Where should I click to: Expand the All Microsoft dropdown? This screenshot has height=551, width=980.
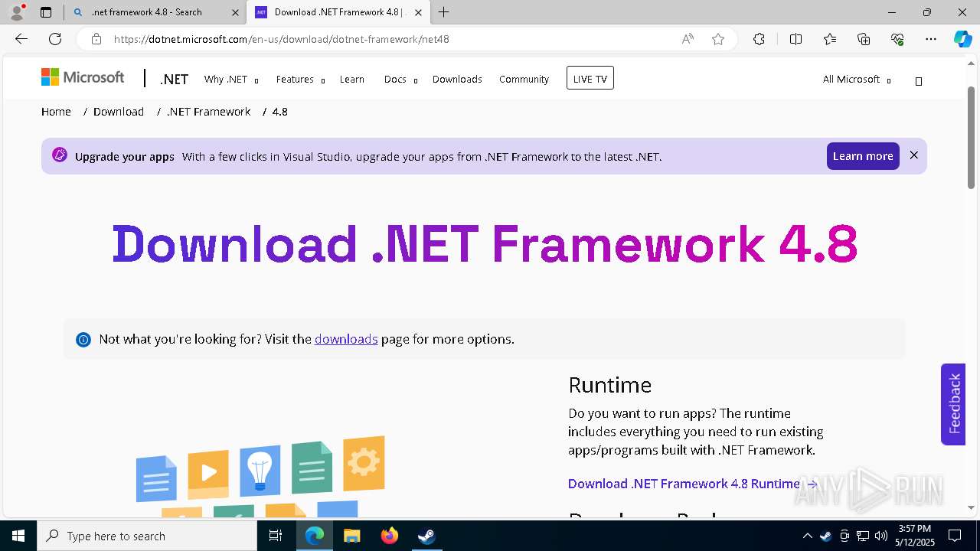point(857,80)
